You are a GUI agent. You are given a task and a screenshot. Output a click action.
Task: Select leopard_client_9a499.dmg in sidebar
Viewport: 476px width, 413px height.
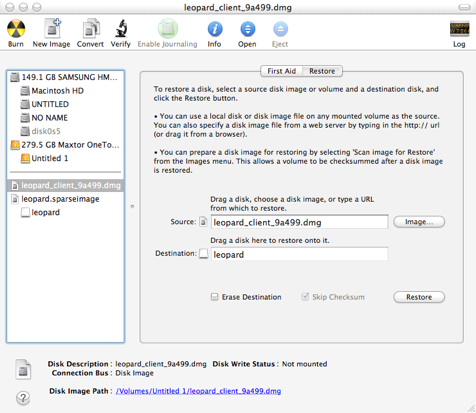(65, 185)
